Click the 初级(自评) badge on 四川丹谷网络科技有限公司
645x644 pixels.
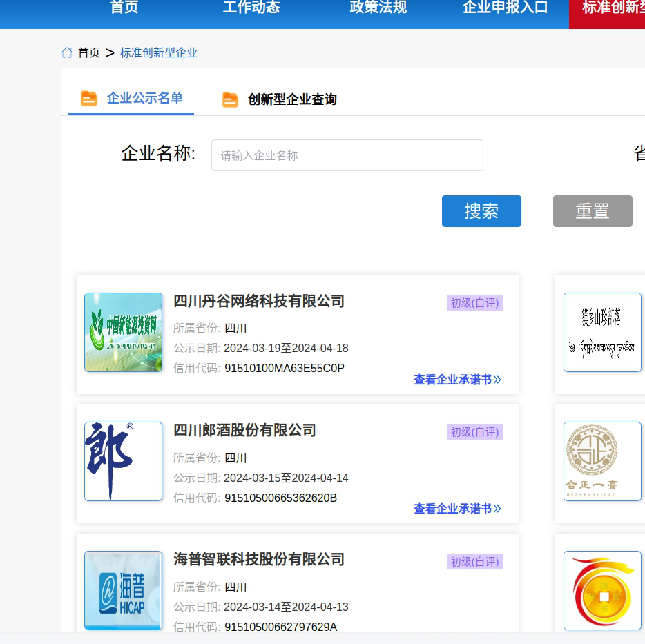coord(474,303)
